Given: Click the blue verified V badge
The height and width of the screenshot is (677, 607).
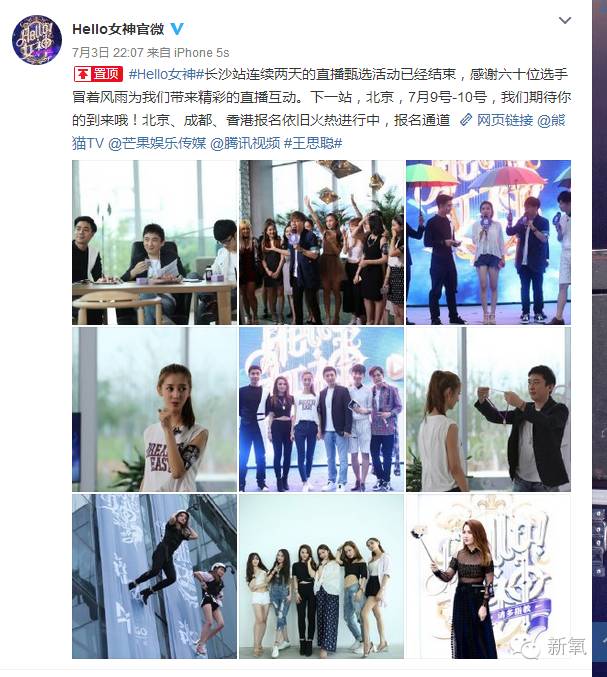Looking at the screenshot, I should 177,29.
